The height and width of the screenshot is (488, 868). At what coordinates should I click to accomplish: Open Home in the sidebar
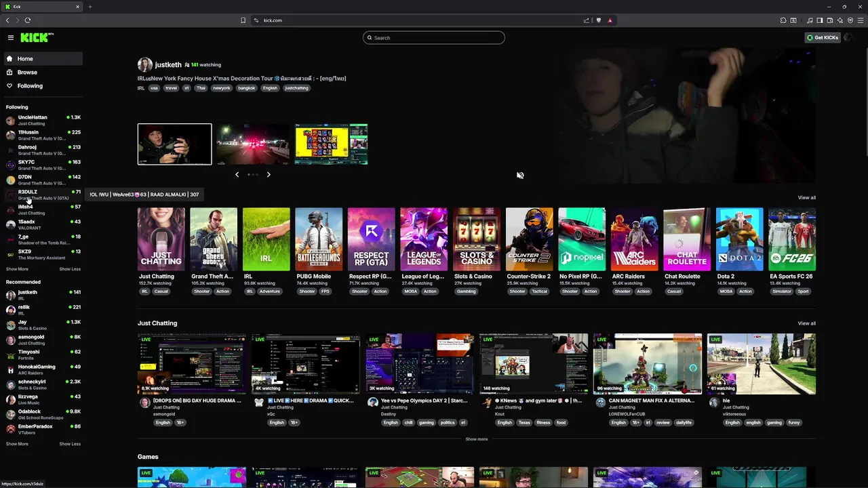[43, 59]
